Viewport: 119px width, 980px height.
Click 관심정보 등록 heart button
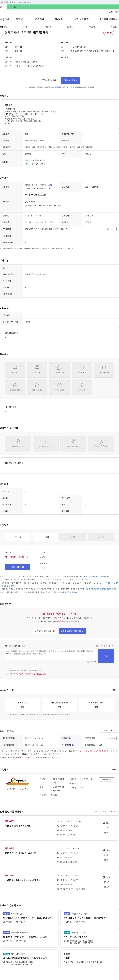[x=49, y=80]
